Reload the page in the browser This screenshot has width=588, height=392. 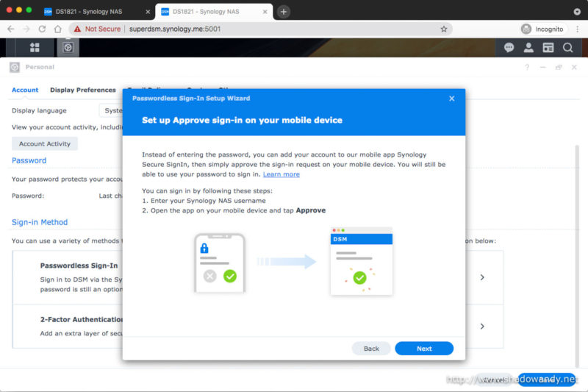tap(42, 29)
